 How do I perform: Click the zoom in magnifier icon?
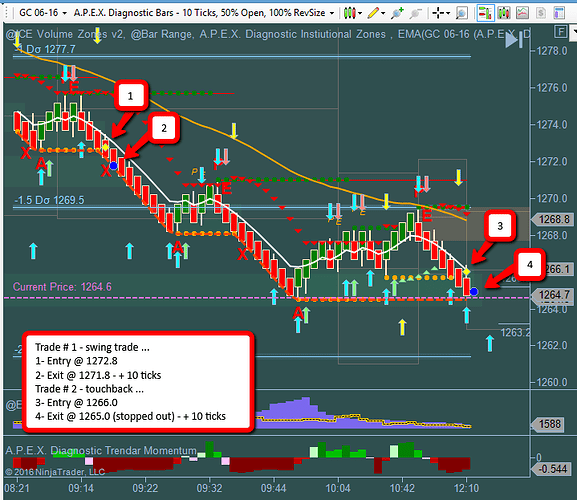pos(397,13)
